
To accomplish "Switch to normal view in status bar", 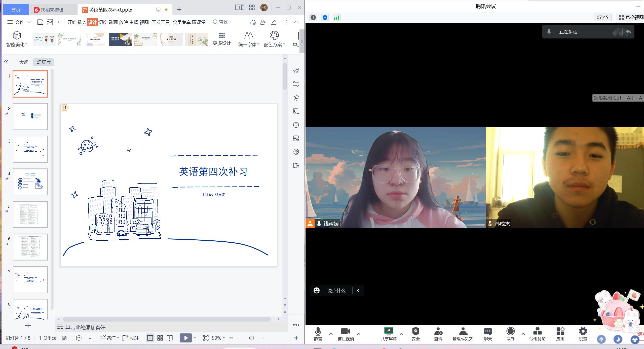I will [150, 338].
